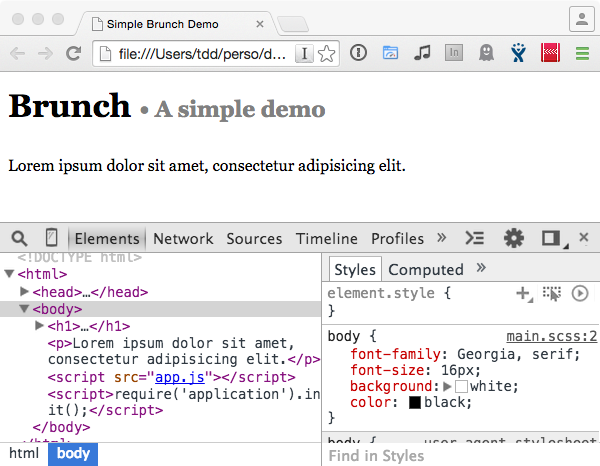This screenshot has width=600, height=466.
Task: Open the Chrome hamburger menu
Action: 582,53
